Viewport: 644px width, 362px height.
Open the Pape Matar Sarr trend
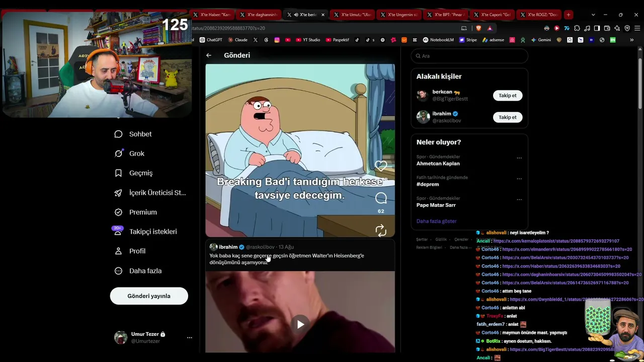pyautogui.click(x=436, y=205)
